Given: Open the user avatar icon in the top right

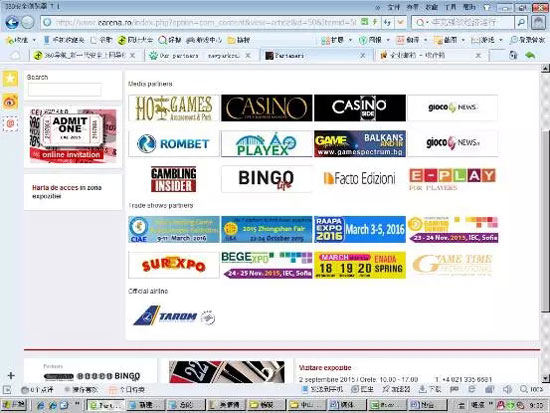Looking at the screenshot, I should 538,22.
